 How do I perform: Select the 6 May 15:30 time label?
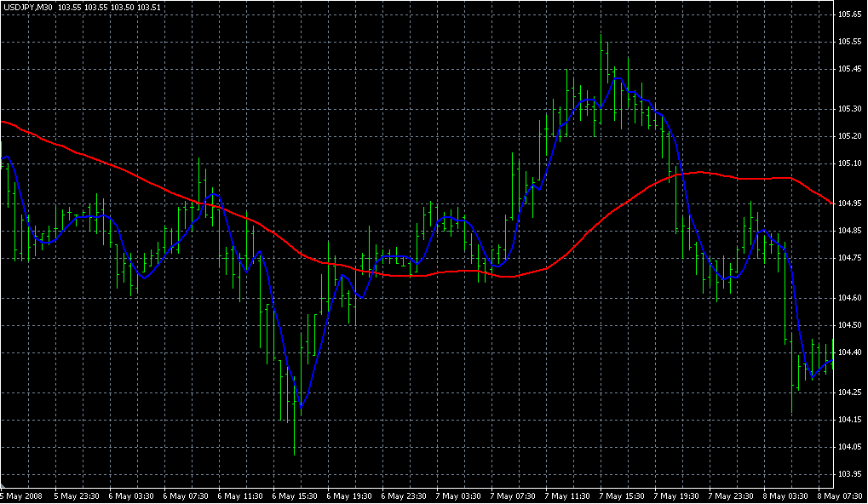point(295,496)
